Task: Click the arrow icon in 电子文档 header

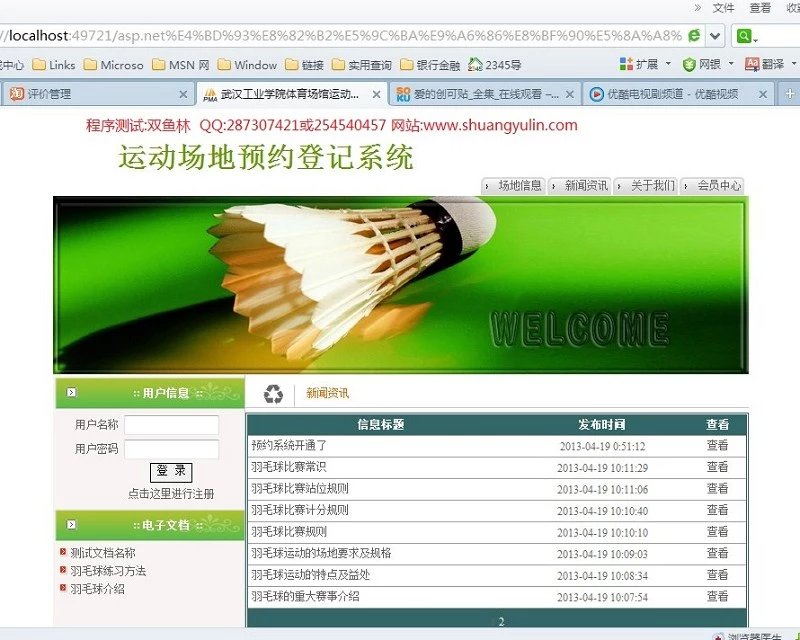Action: (x=71, y=524)
